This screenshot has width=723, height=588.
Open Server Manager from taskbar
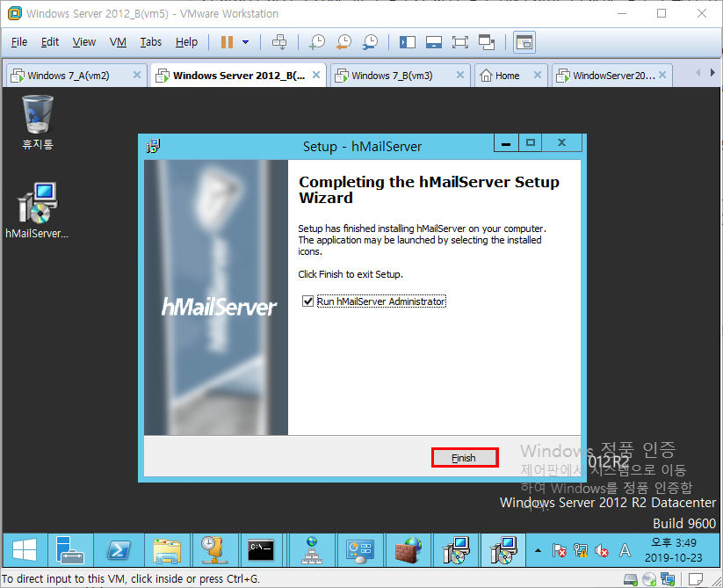pos(69,550)
